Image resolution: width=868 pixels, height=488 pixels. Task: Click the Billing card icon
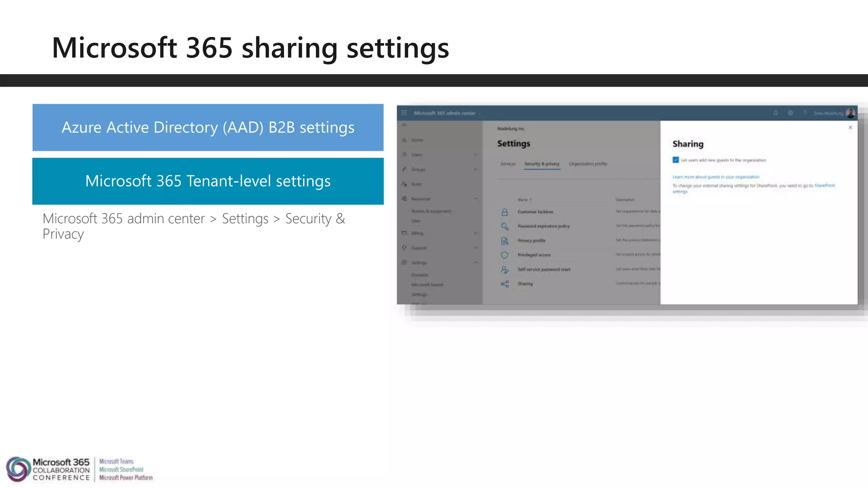tap(404, 233)
